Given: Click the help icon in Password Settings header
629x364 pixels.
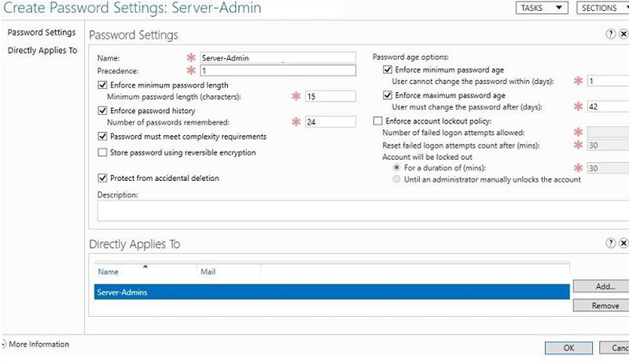Looking at the screenshot, I should (611, 35).
